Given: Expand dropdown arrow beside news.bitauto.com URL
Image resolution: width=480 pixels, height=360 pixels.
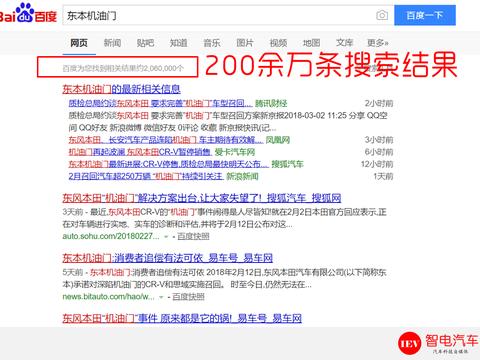Looking at the screenshot, I should pyautogui.click(x=161, y=297).
